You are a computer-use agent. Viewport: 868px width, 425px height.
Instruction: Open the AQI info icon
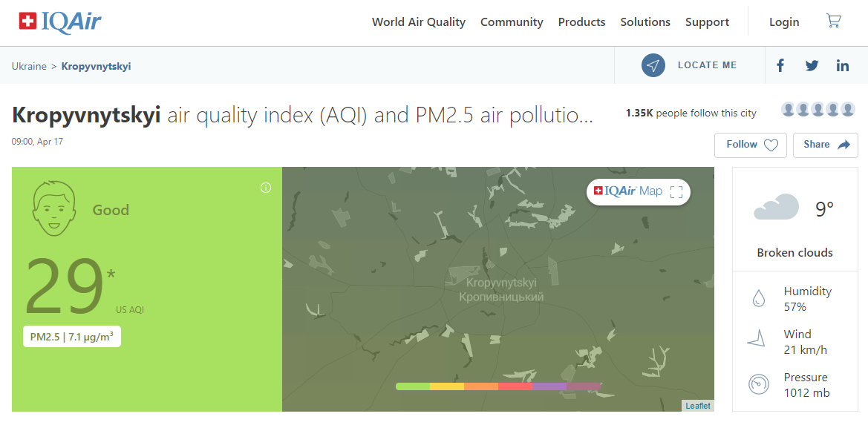[x=266, y=188]
